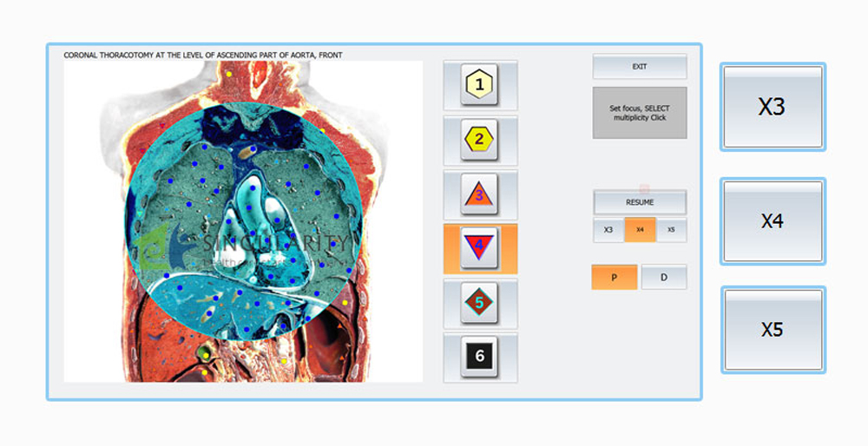Select the yellow hexagon level 2 icon

(x=480, y=140)
